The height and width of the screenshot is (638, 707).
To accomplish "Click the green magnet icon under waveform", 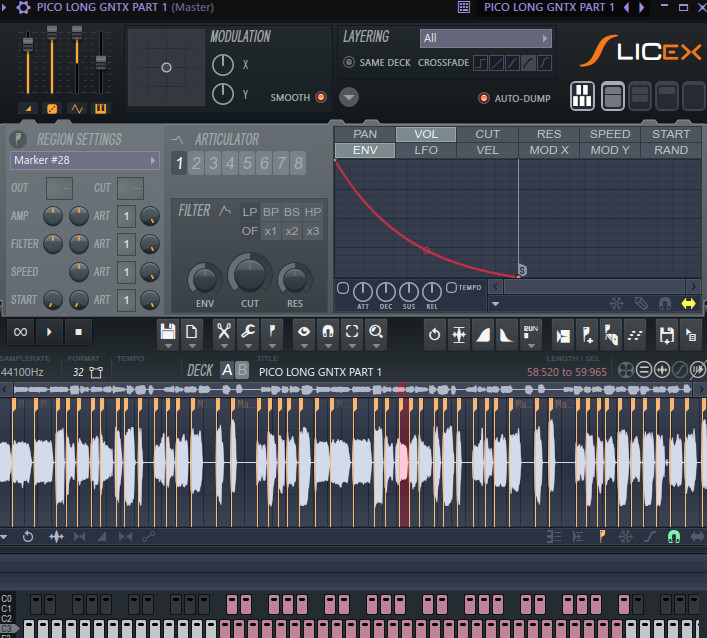I will coord(674,537).
